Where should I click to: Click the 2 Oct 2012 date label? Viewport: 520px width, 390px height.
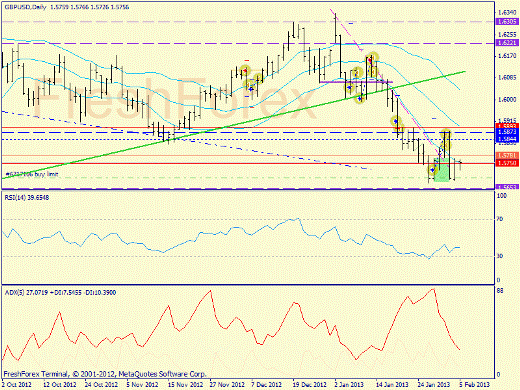pyautogui.click(x=17, y=385)
